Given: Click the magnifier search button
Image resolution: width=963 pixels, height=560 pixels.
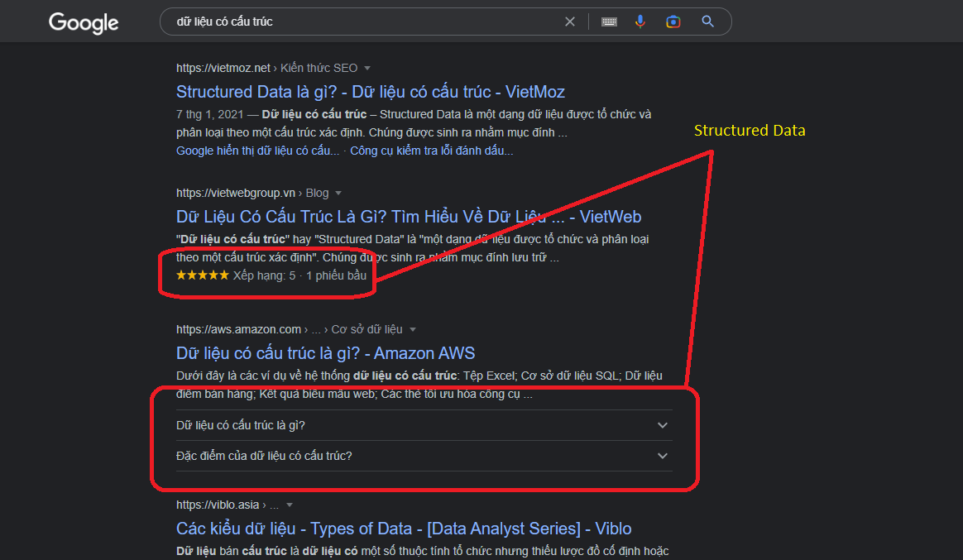Looking at the screenshot, I should [x=707, y=22].
